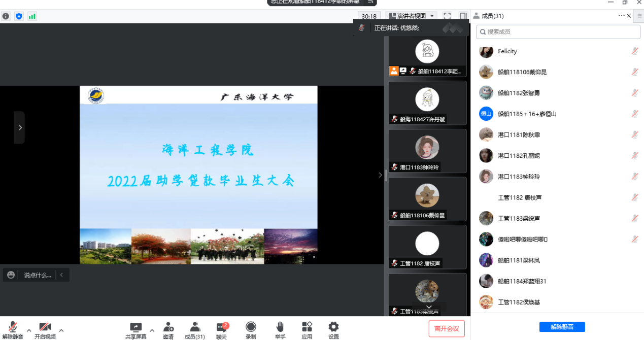The height and width of the screenshot is (340, 644).
Task: Open the speaker view layout dropdown
Action: pyautogui.click(x=411, y=16)
